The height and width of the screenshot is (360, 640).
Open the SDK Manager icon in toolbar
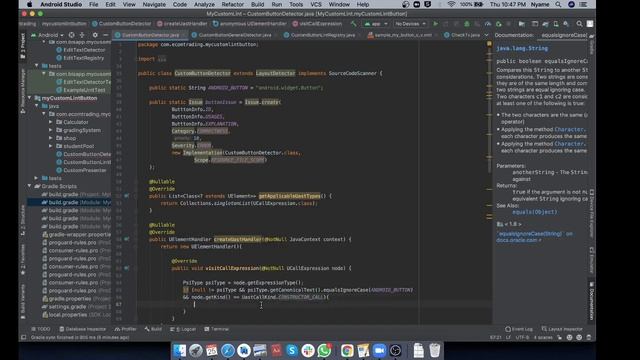click(566, 24)
